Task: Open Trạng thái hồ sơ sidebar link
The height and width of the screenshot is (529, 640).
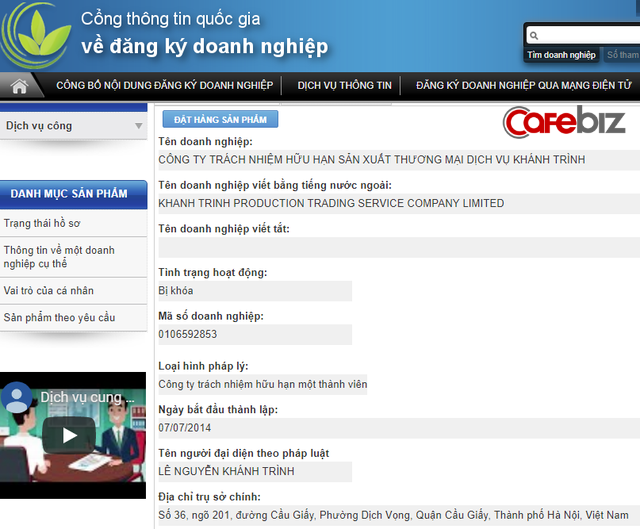Action: (x=42, y=221)
